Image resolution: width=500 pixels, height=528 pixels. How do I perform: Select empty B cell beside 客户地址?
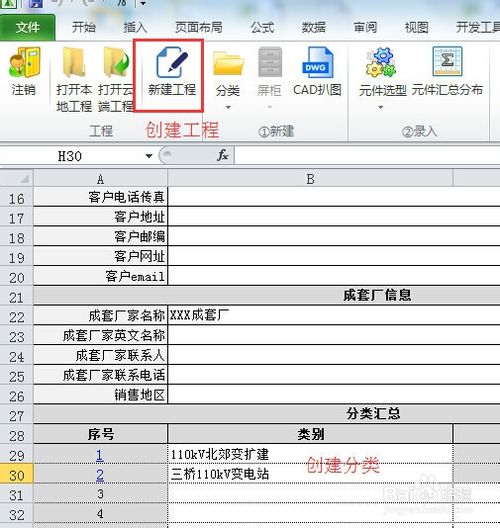click(333, 217)
